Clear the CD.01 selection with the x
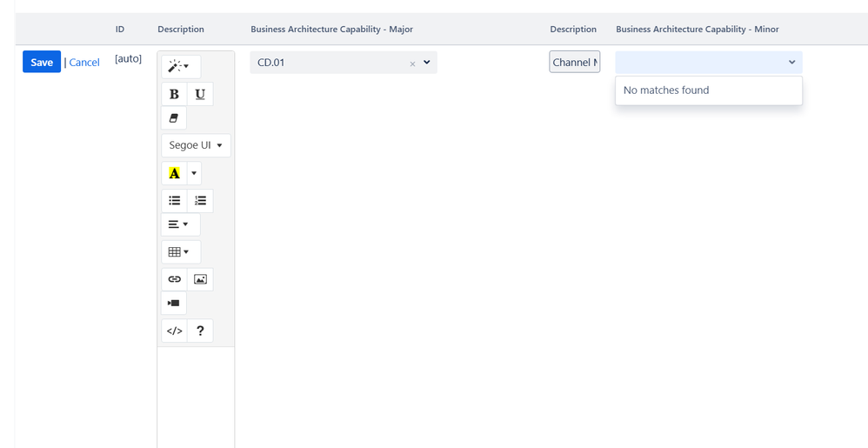The image size is (868, 448). 412,64
